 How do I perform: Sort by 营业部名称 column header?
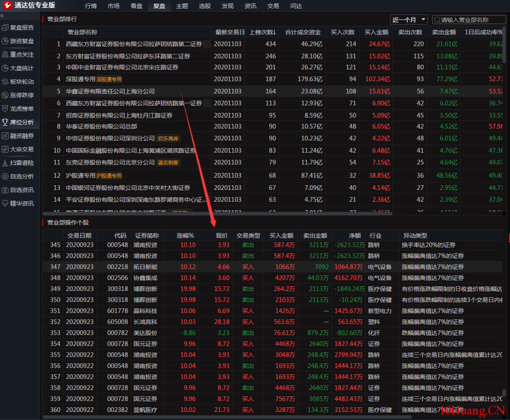tap(82, 32)
